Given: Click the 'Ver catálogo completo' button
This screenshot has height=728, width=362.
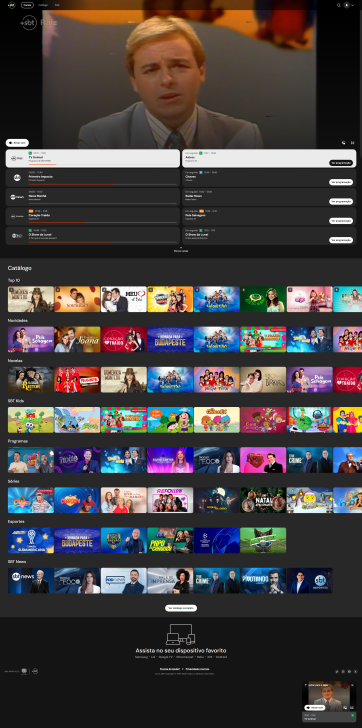Looking at the screenshot, I should 181,608.
